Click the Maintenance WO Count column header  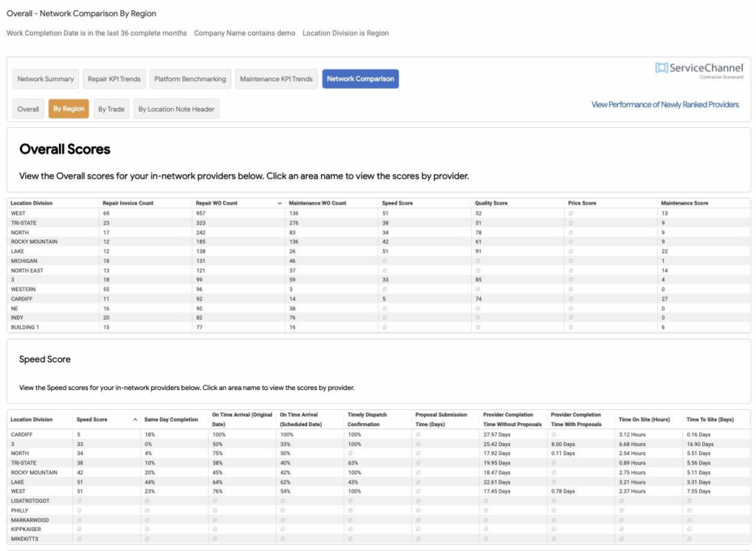(x=317, y=203)
